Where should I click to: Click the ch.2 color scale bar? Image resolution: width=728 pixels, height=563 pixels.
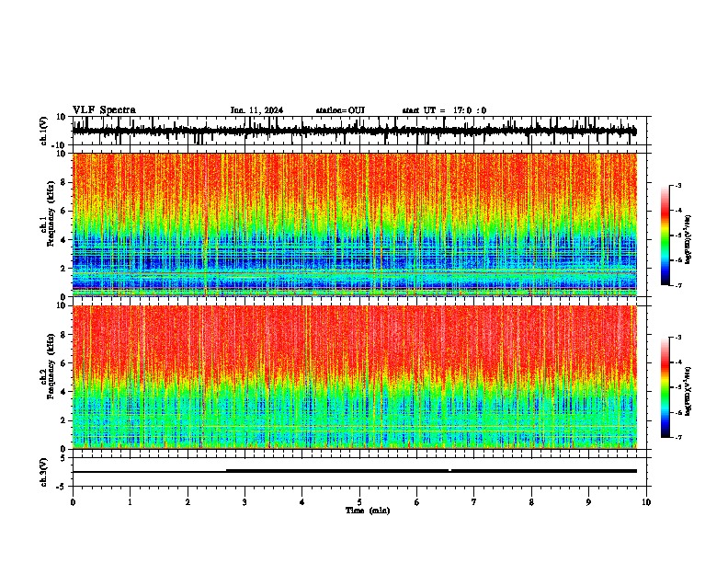click(x=665, y=387)
